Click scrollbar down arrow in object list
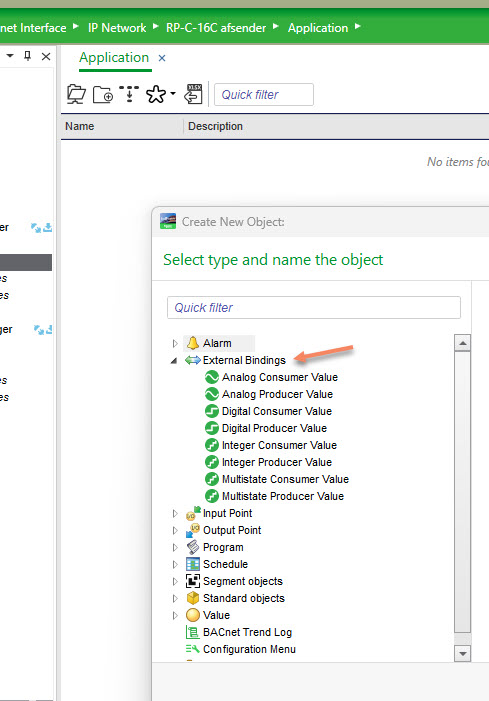Viewport: 489px width, 701px height. click(x=463, y=654)
